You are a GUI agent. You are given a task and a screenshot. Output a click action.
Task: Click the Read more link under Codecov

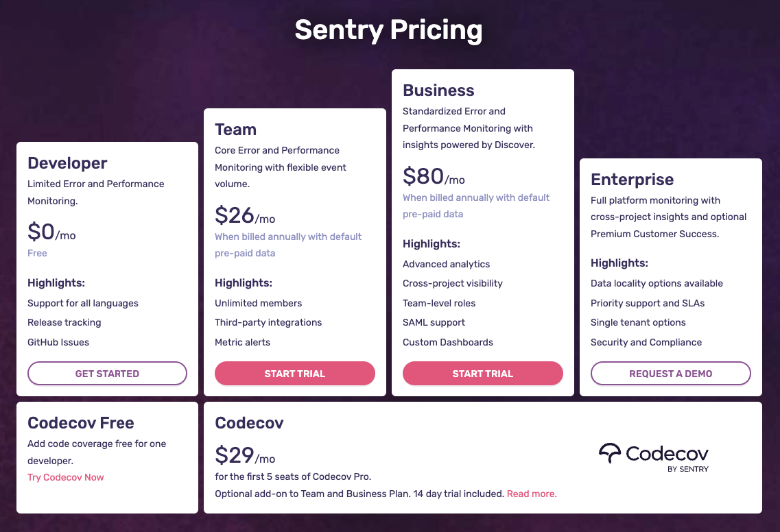(x=532, y=494)
